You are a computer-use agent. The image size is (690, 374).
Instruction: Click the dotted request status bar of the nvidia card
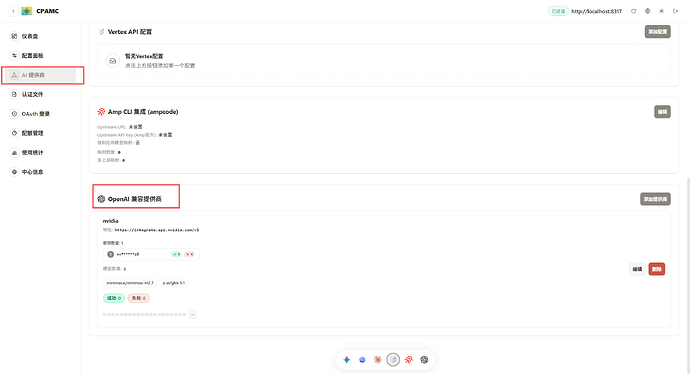point(144,314)
